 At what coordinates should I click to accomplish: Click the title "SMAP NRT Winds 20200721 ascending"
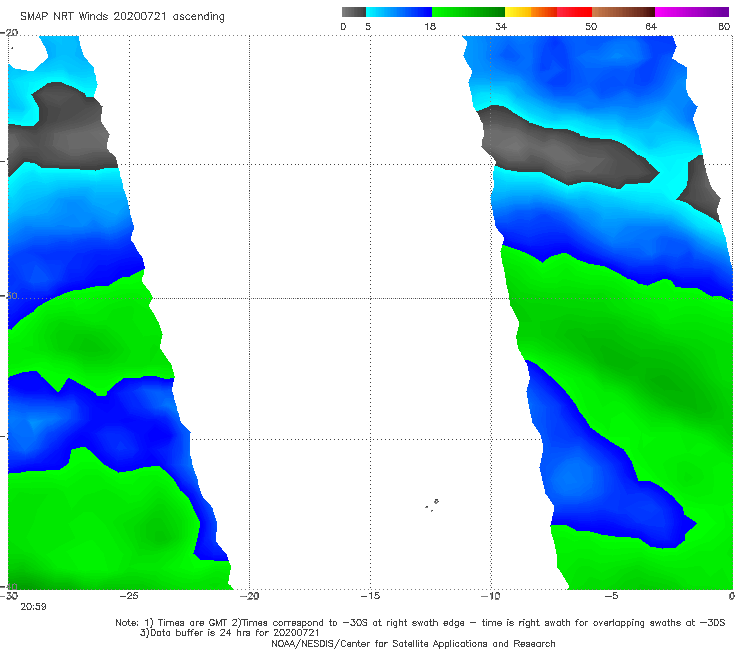122,17
